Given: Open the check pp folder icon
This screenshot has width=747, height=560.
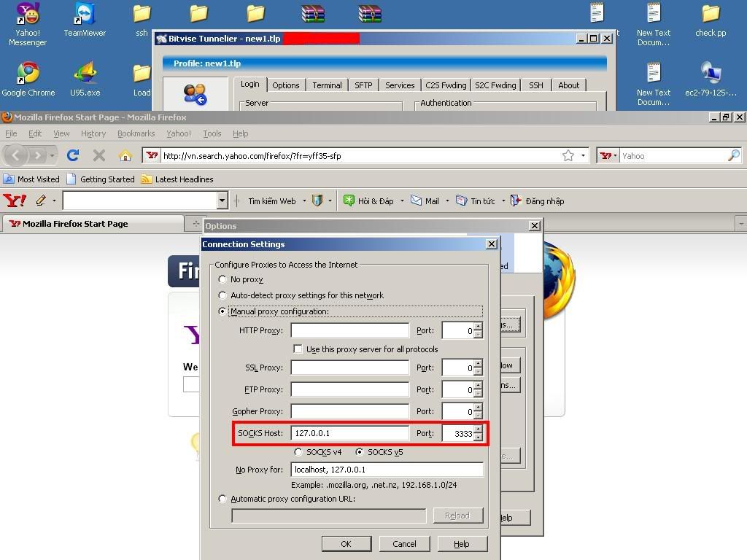Looking at the screenshot, I should [711, 20].
